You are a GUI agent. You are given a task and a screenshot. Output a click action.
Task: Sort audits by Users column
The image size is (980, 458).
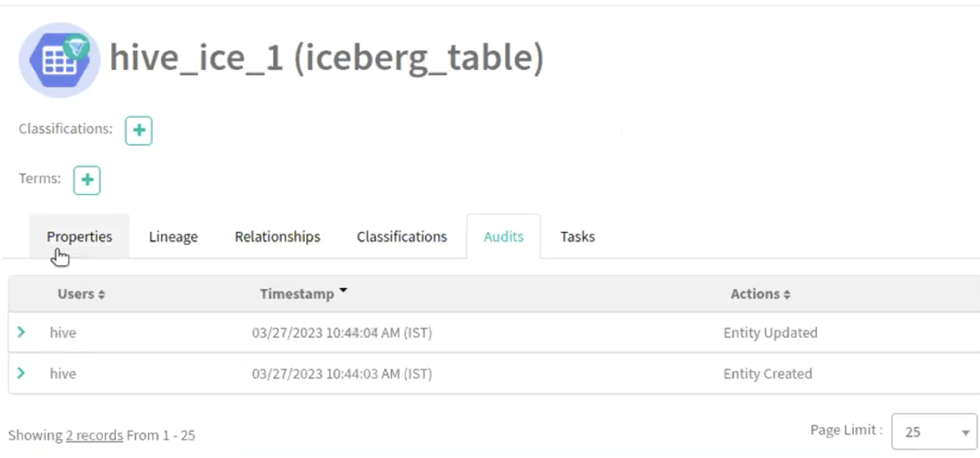pos(81,294)
